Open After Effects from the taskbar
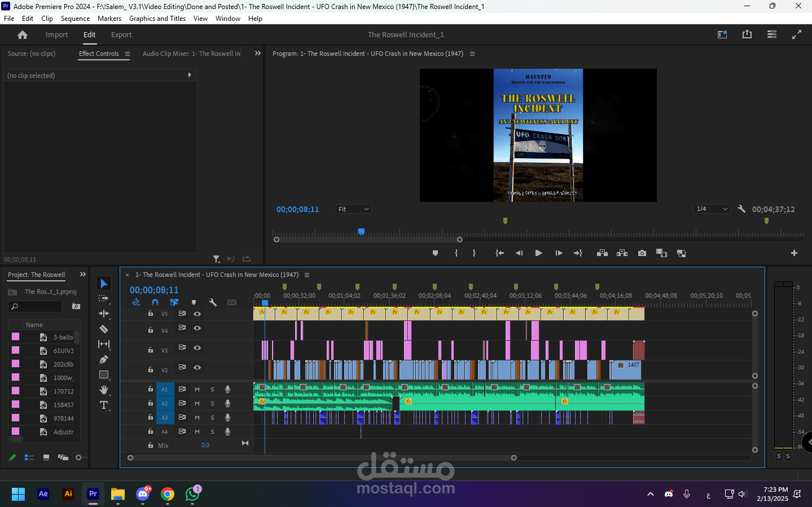Viewport: 812px width, 507px height. 43,494
